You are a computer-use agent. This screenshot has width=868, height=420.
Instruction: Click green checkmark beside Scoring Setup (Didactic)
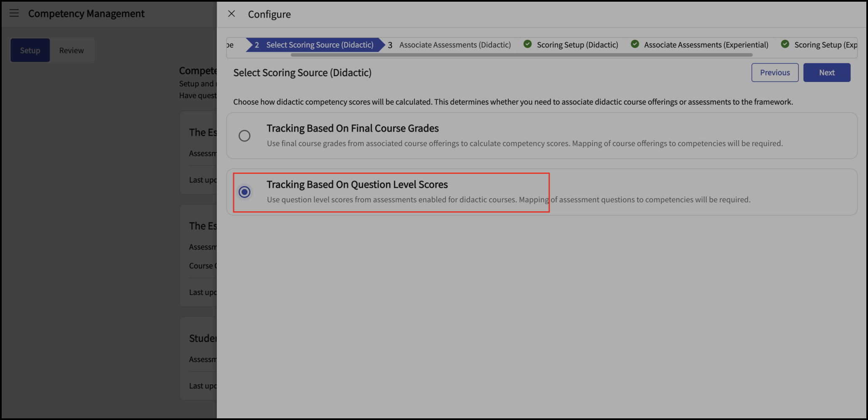[528, 44]
